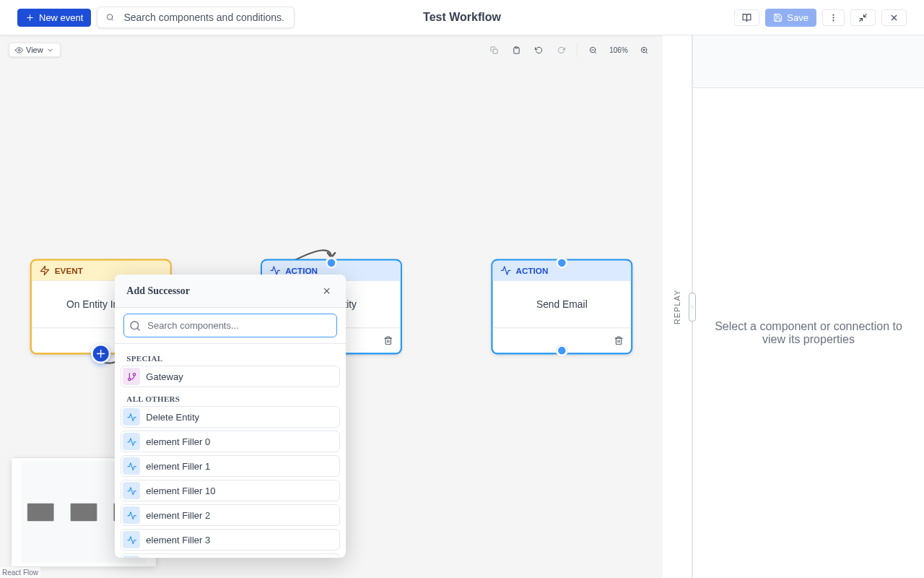The image size is (924, 578).
Task: Open the View dropdown on the canvas
Action: [x=34, y=50]
